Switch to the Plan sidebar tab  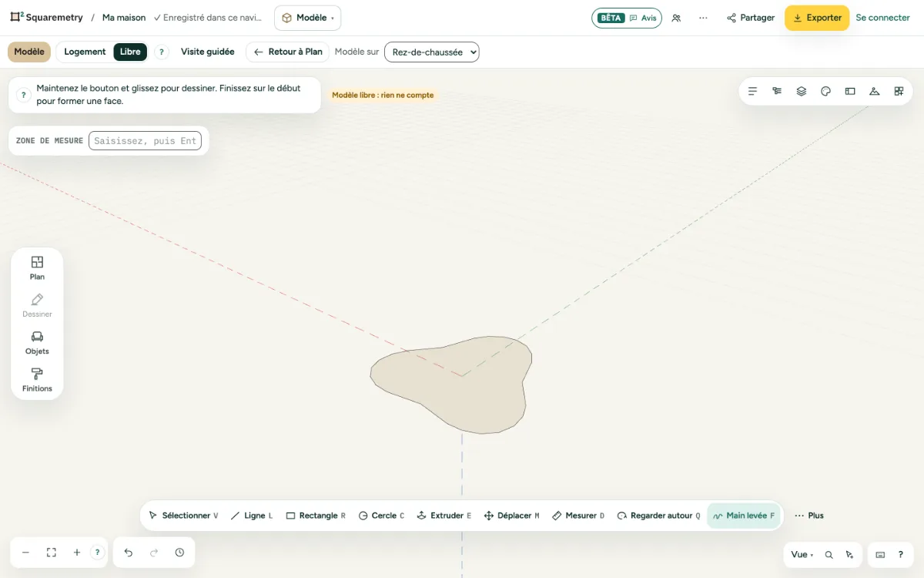37,268
